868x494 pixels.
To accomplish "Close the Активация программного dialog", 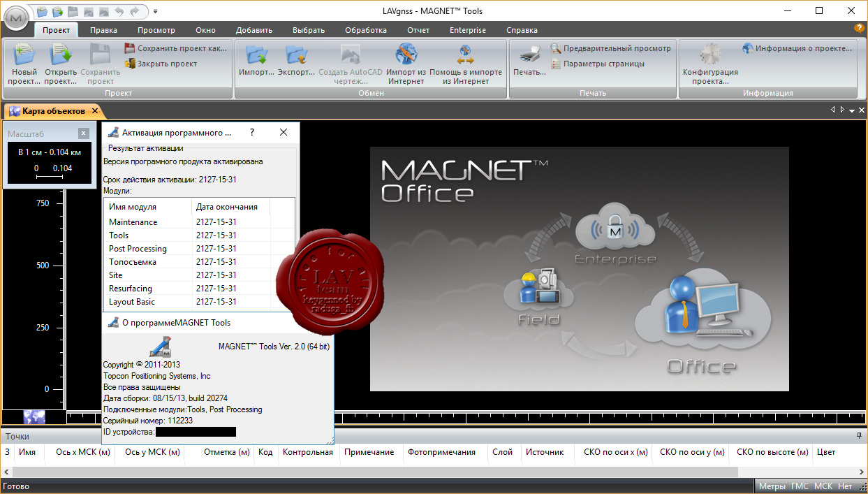I will [284, 132].
